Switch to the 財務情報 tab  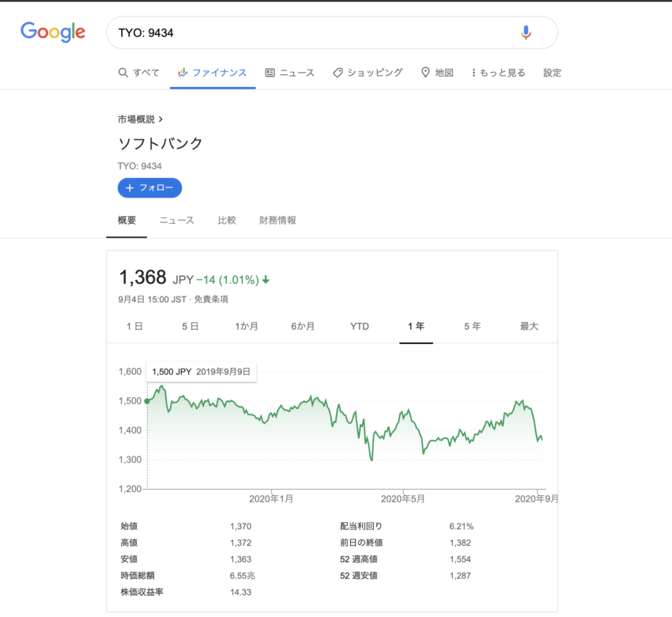point(277,221)
